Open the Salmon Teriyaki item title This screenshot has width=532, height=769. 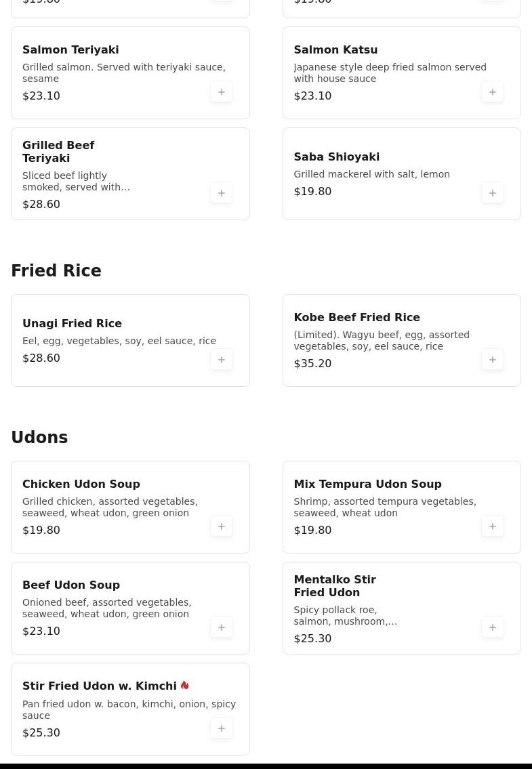tap(70, 49)
